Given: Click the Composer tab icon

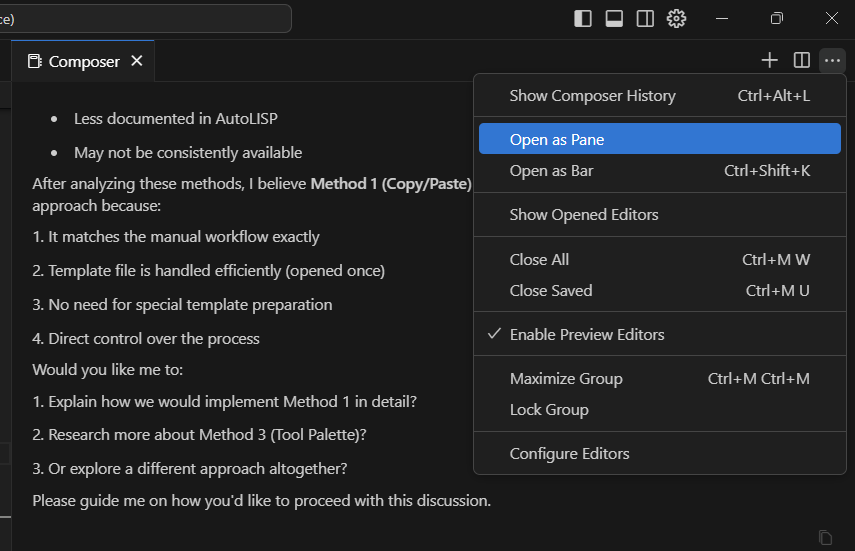Looking at the screenshot, I should 35,62.
